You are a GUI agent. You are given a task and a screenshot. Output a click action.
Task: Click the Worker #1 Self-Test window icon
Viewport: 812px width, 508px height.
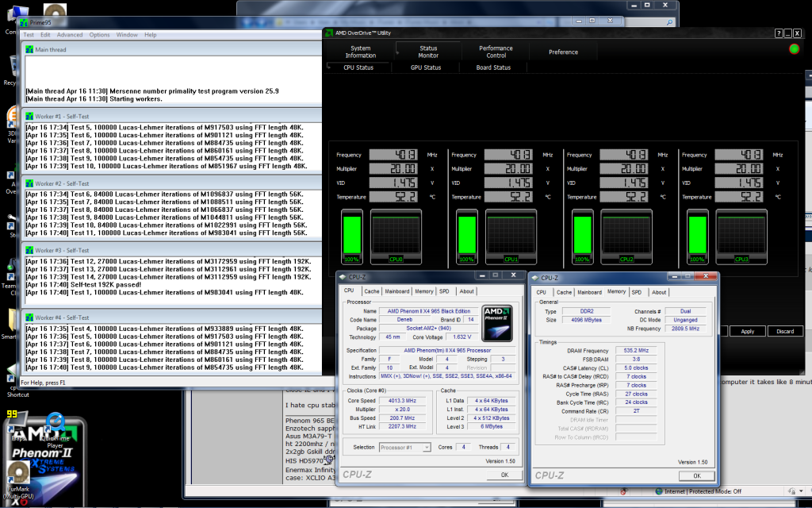coord(29,116)
